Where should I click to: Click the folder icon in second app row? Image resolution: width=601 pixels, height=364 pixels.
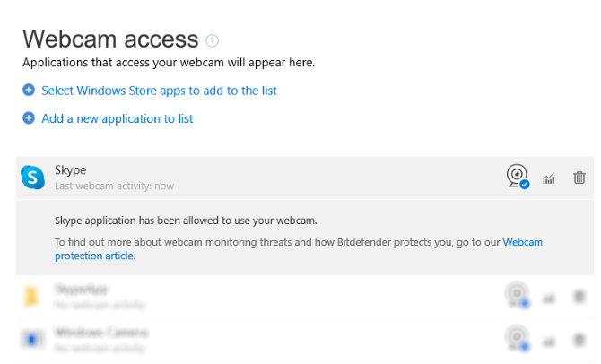pos(32,297)
